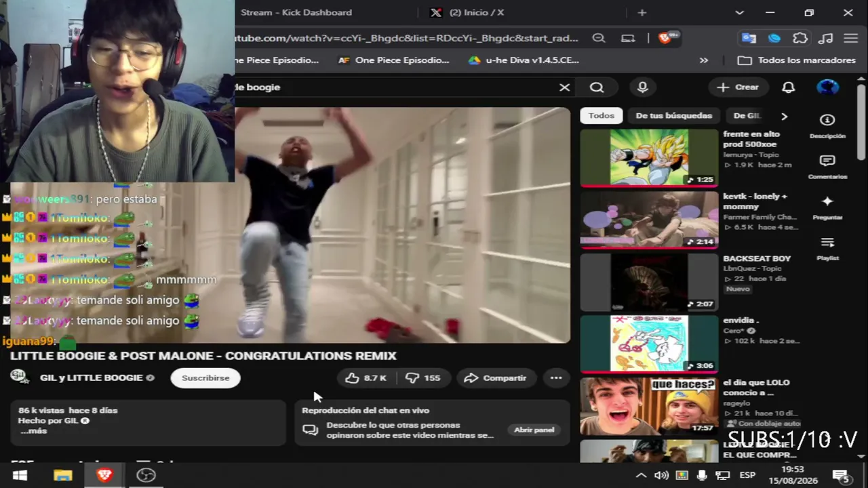
Task: Open more actions menu beside Compartir
Action: point(556,378)
